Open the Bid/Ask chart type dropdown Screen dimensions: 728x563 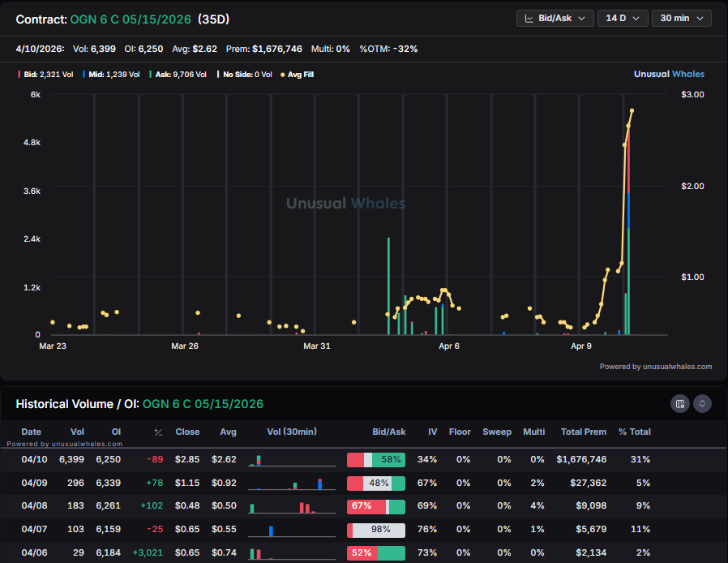pyautogui.click(x=555, y=18)
